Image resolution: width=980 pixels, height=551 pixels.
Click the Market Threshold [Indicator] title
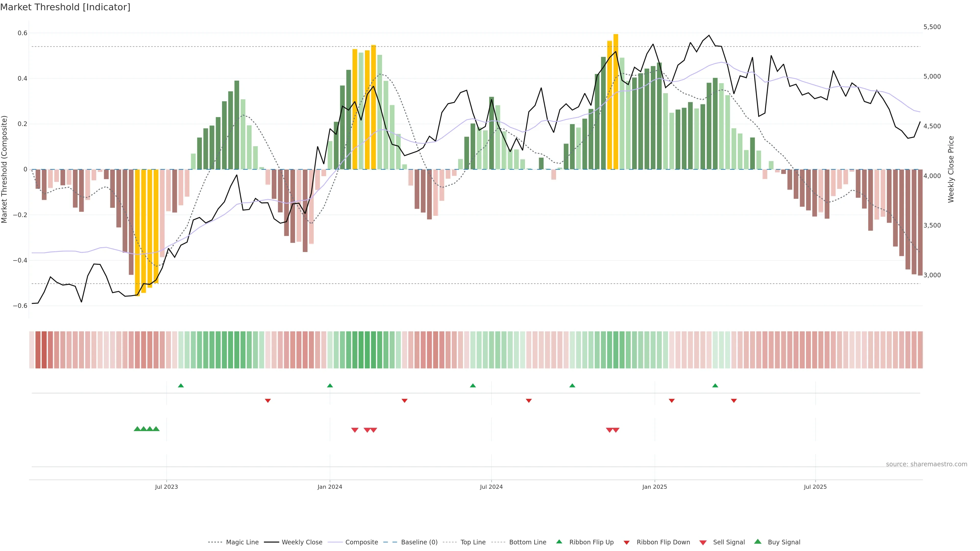[x=65, y=7]
